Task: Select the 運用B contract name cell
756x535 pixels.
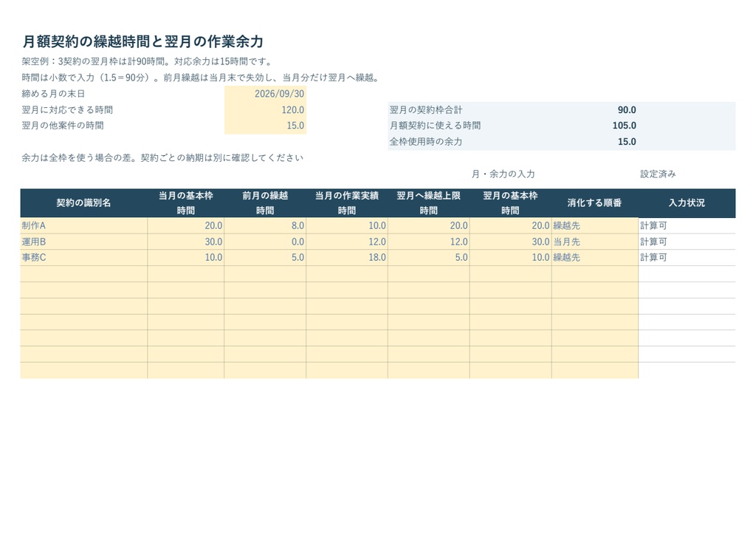Action: (84, 242)
